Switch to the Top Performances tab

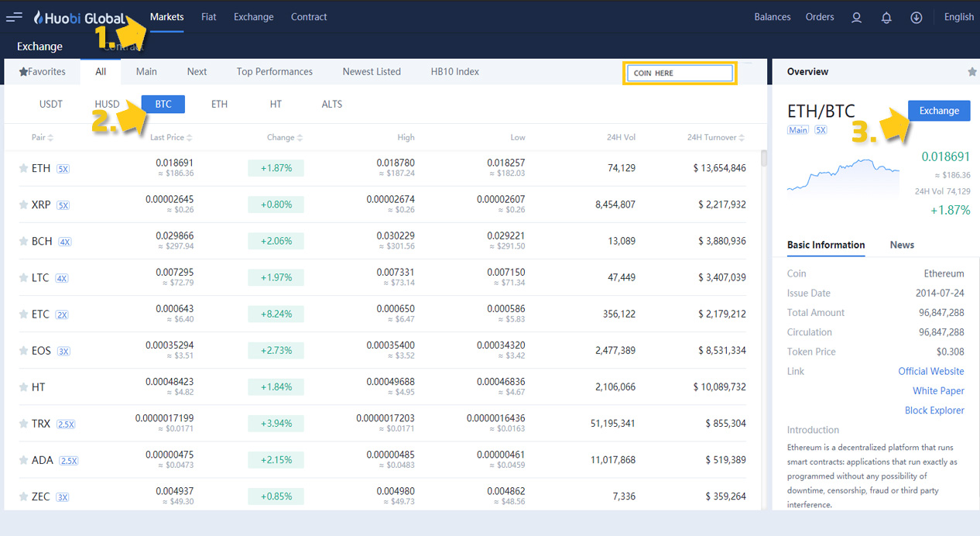point(274,71)
